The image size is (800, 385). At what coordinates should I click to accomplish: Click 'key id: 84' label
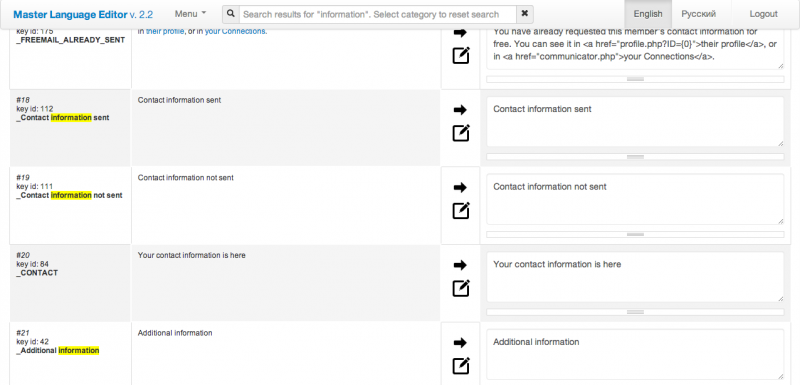[33, 264]
